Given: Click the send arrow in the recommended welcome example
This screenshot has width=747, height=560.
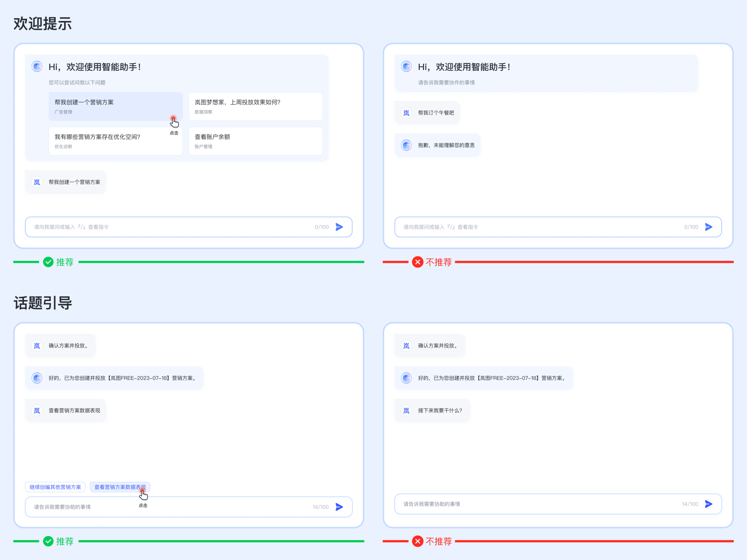Looking at the screenshot, I should [x=339, y=227].
